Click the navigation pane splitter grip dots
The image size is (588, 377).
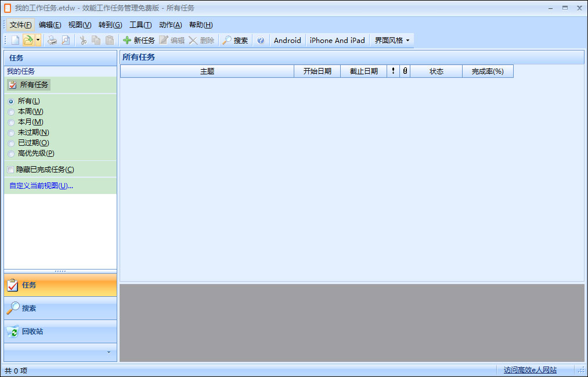[60, 271]
